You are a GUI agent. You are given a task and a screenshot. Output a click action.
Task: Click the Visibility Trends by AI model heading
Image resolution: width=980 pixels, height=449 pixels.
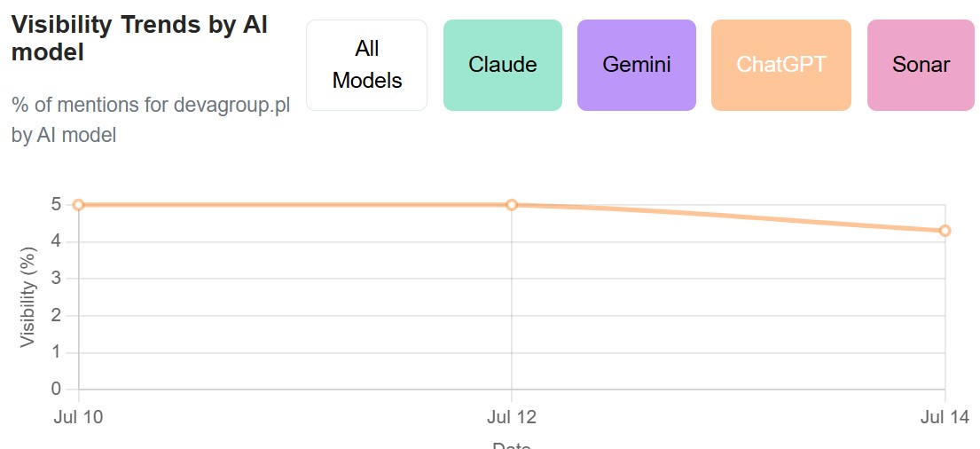(140, 39)
